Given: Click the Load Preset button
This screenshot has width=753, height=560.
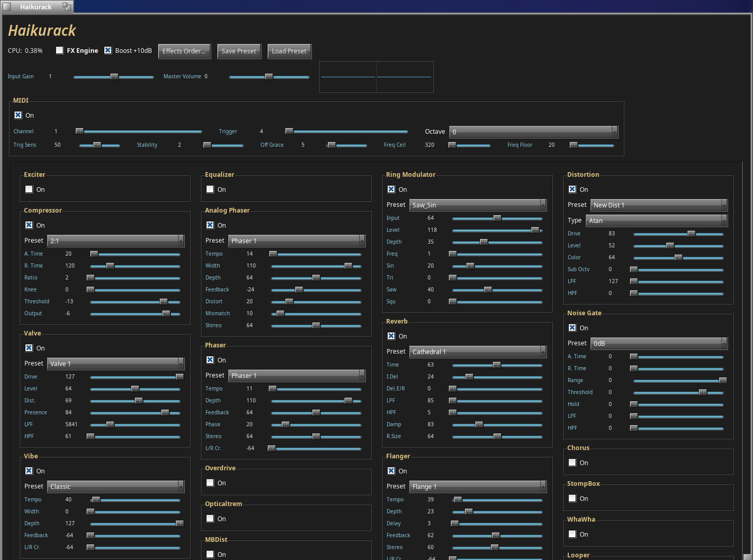Looking at the screenshot, I should click(289, 51).
